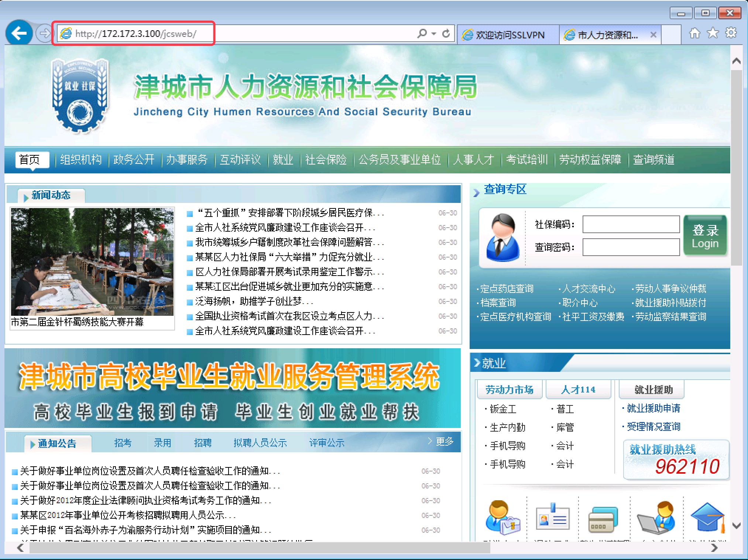
Task: Click the 社保编码 input field
Action: tap(631, 224)
